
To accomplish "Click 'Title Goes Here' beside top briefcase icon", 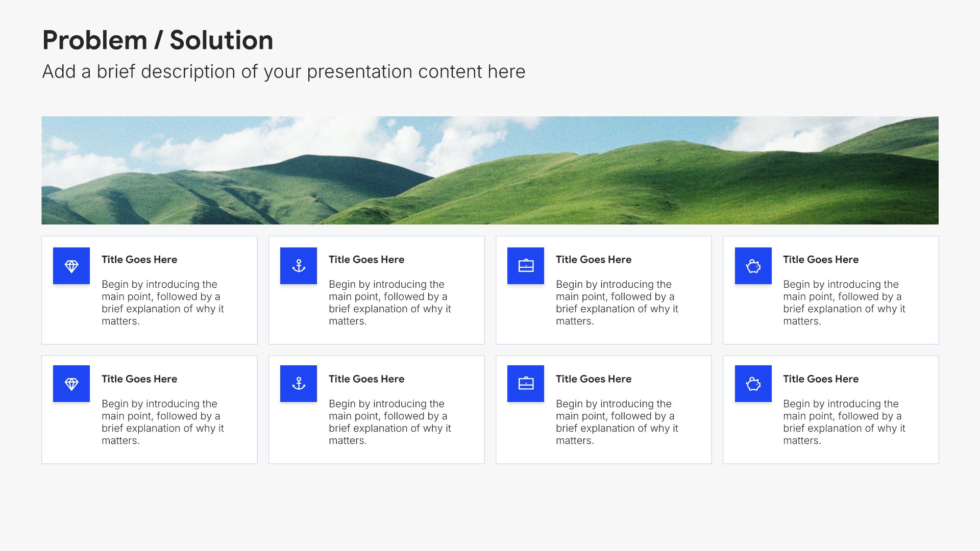I will 594,259.
